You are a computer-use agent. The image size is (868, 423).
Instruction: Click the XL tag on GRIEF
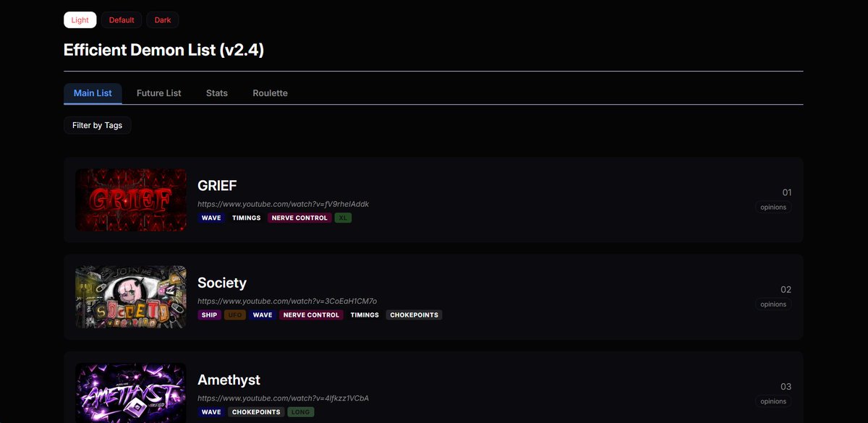tap(343, 218)
